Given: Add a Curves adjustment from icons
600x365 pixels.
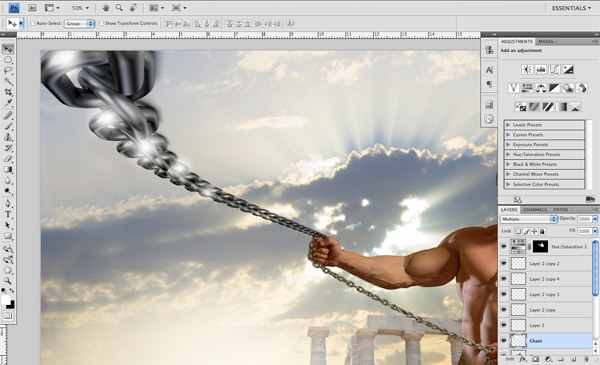Looking at the screenshot, I should pos(554,69).
